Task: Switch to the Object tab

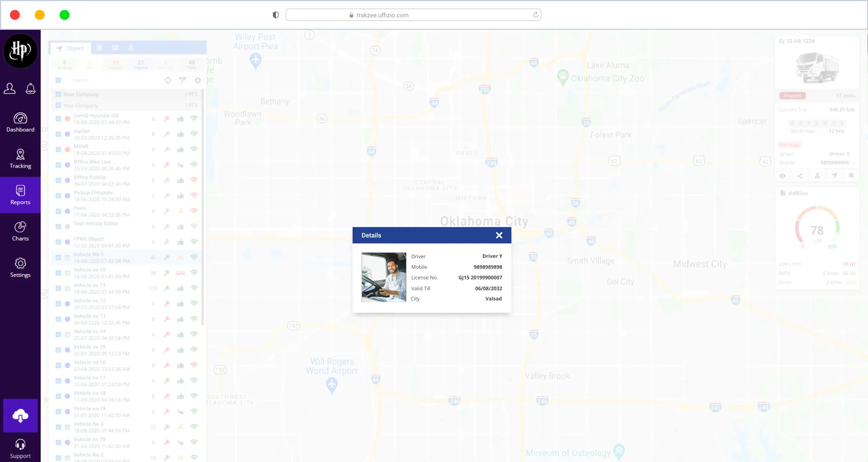Action: click(71, 48)
